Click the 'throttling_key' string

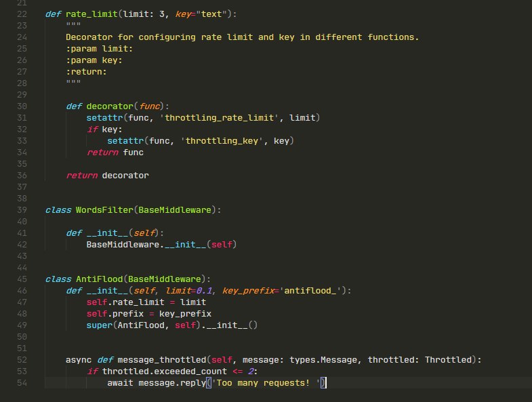coord(222,141)
